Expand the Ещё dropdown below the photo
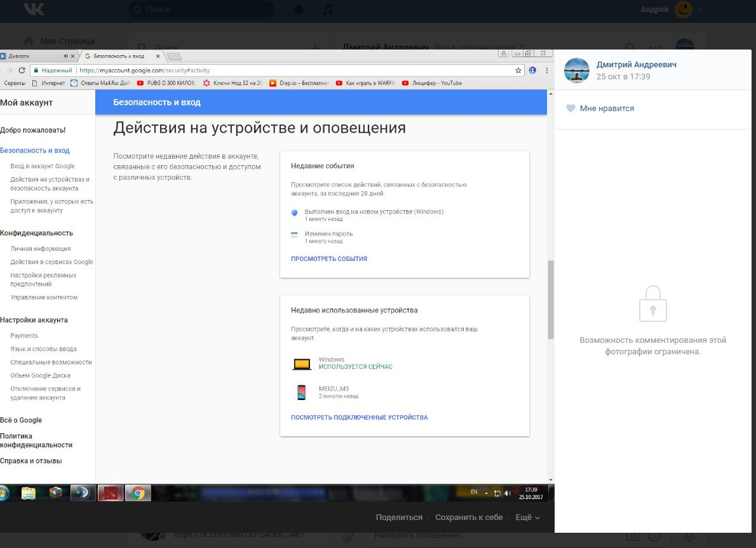 (x=527, y=518)
